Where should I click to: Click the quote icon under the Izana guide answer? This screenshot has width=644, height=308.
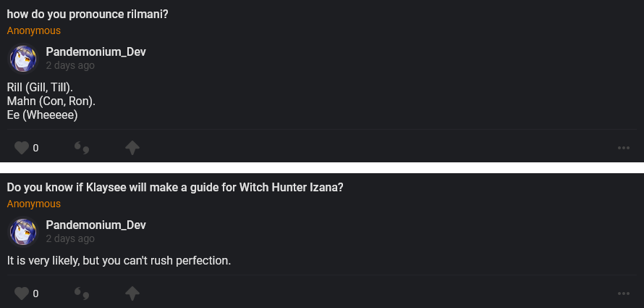82,294
